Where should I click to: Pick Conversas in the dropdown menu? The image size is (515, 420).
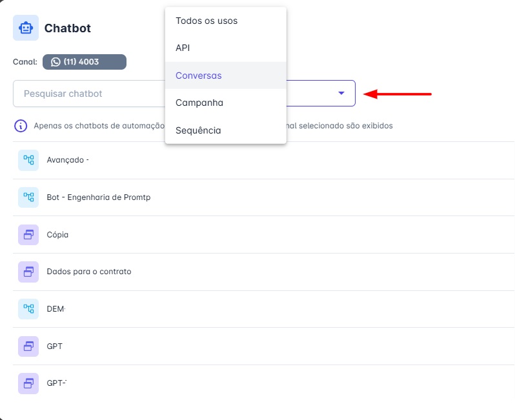(198, 75)
